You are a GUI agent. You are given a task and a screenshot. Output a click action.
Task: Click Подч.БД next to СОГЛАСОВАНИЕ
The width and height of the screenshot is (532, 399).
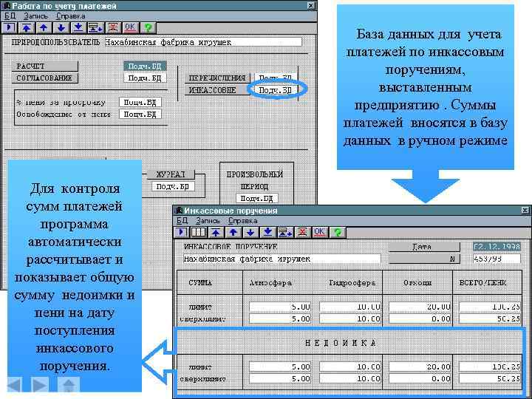tap(145, 78)
